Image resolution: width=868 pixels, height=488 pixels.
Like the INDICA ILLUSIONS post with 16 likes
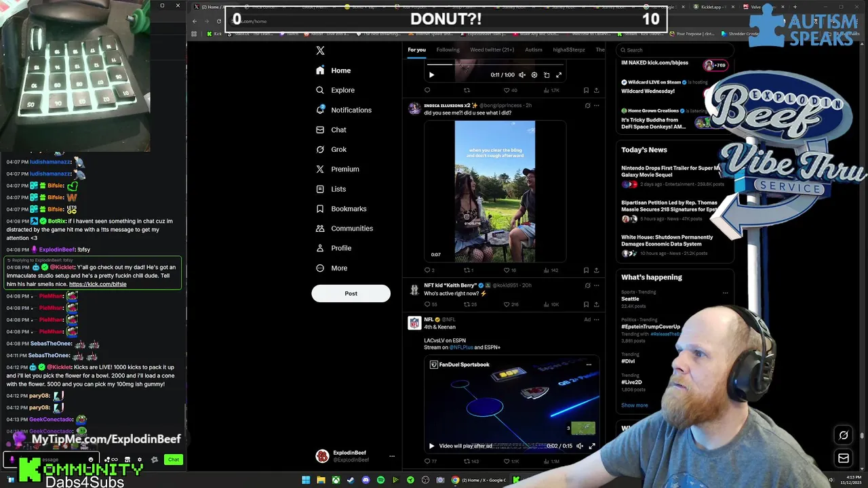(509, 270)
